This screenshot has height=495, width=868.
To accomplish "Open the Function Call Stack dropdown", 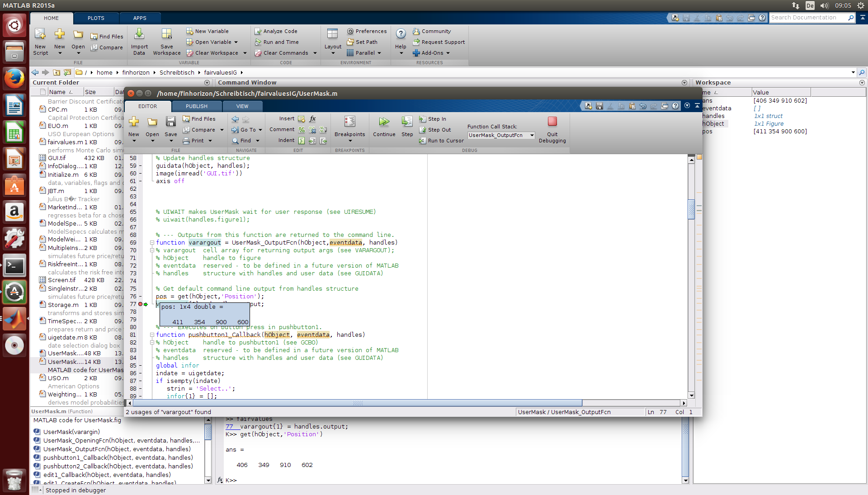I will (532, 135).
